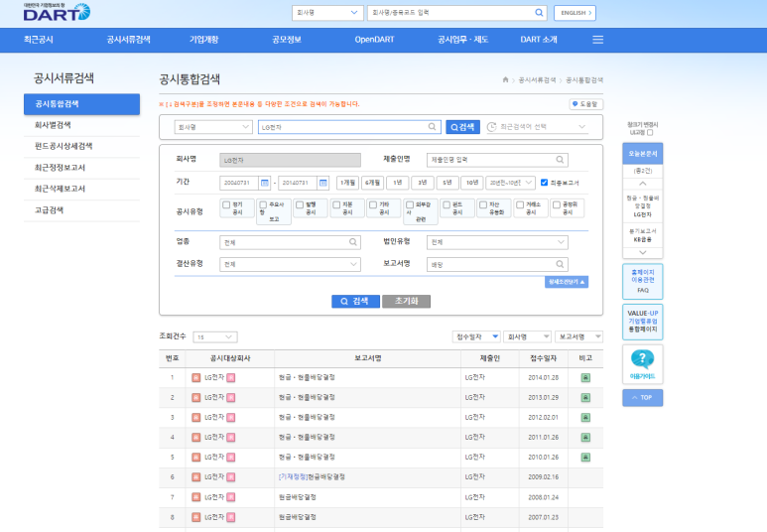Click the 도움말 help button
The image size is (767, 532).
click(x=586, y=104)
